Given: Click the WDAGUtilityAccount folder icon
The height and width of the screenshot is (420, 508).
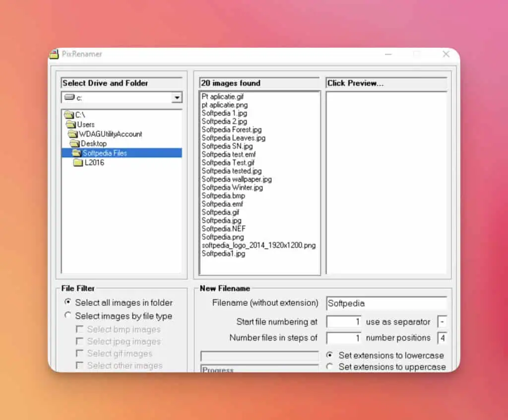Looking at the screenshot, I should 73,134.
